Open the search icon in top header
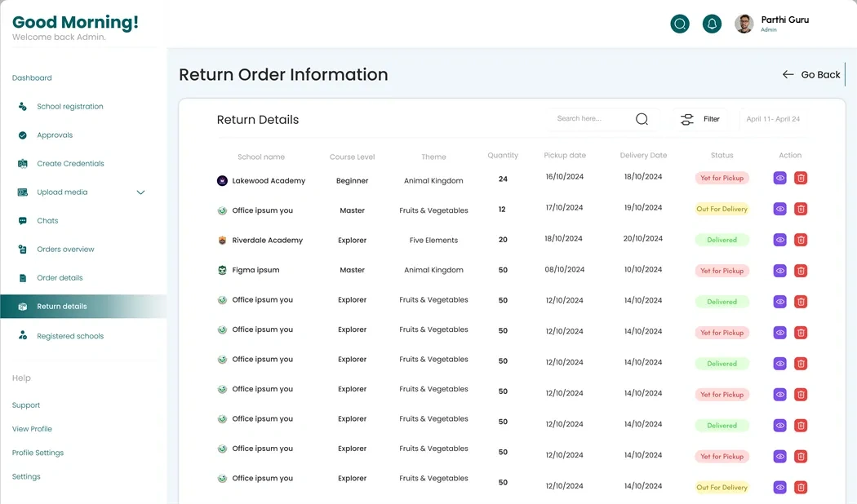 tap(680, 24)
